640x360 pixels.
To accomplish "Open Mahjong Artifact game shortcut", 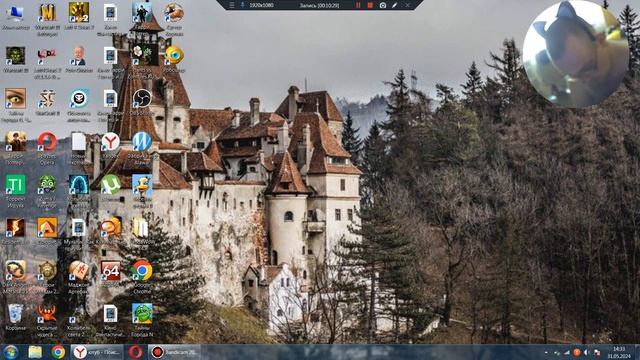I will pos(79,270).
